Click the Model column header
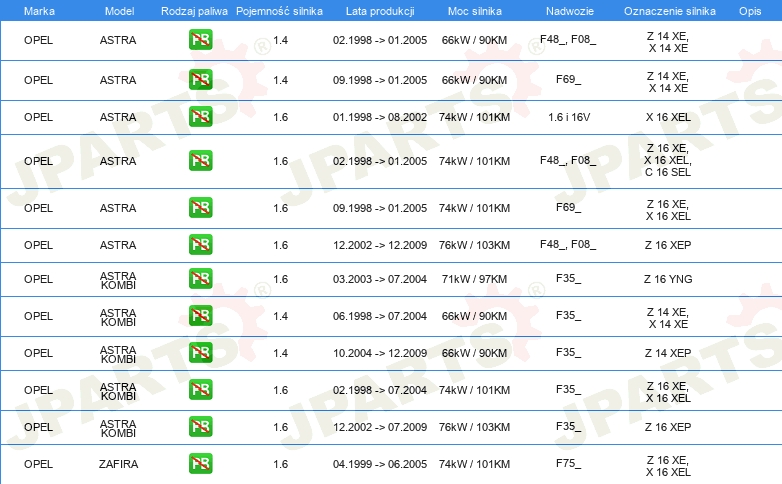The image size is (782, 484). [119, 11]
